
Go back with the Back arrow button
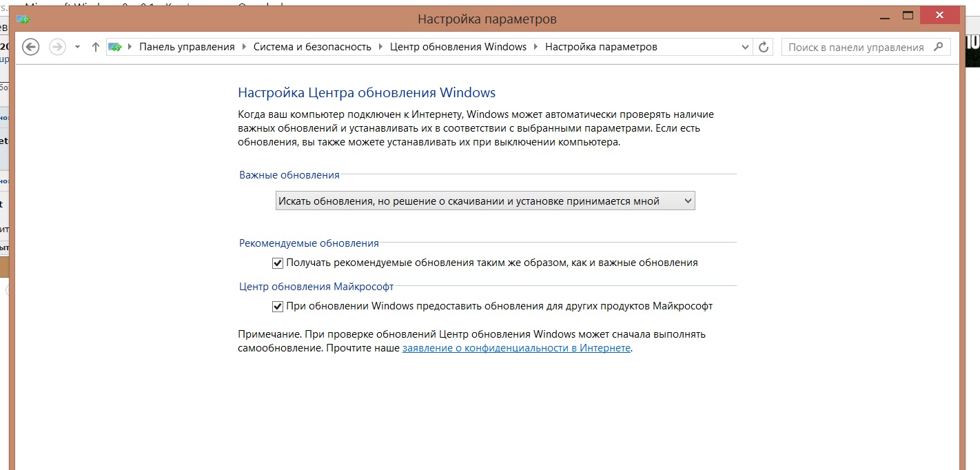click(31, 47)
